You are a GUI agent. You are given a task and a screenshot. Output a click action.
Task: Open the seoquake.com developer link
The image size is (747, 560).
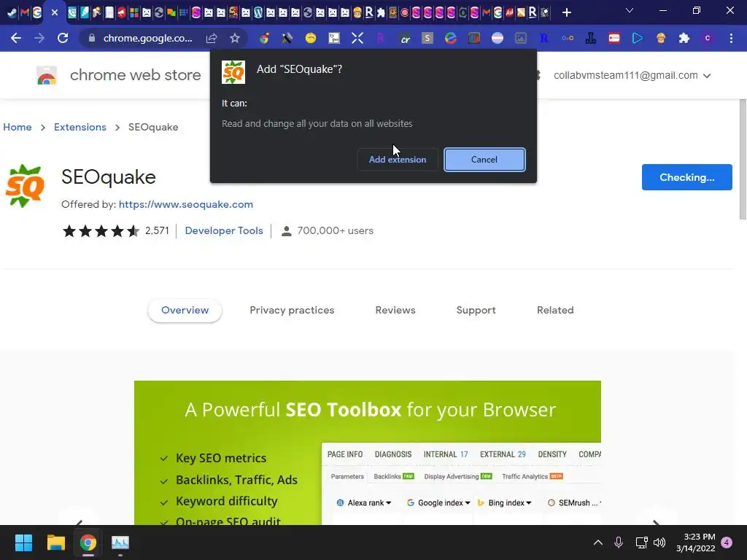(186, 204)
